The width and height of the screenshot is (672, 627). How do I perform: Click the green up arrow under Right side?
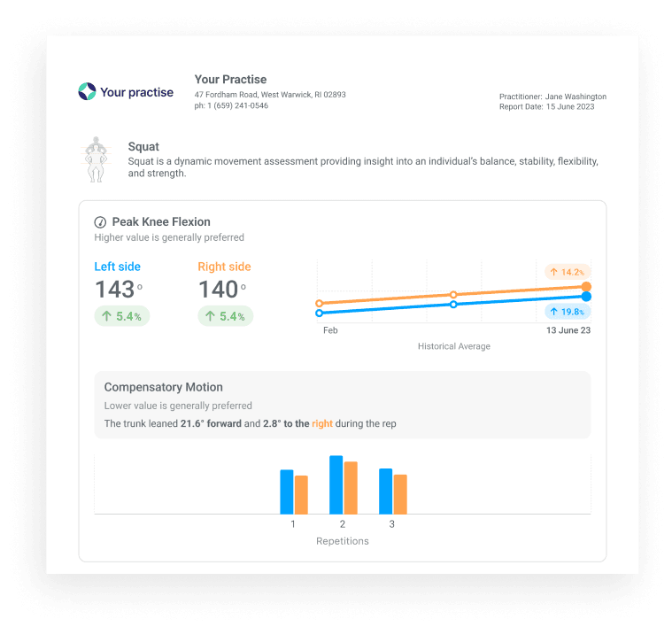pyautogui.click(x=210, y=316)
